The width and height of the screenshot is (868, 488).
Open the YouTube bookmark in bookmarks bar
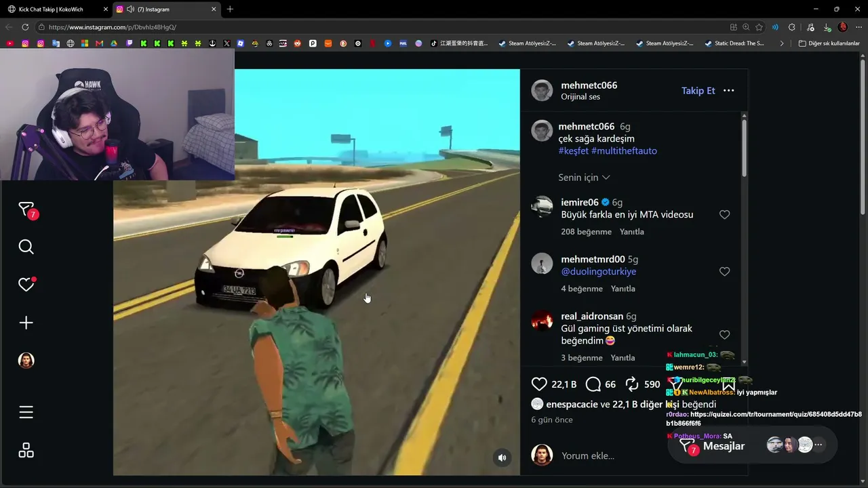[x=9, y=43]
